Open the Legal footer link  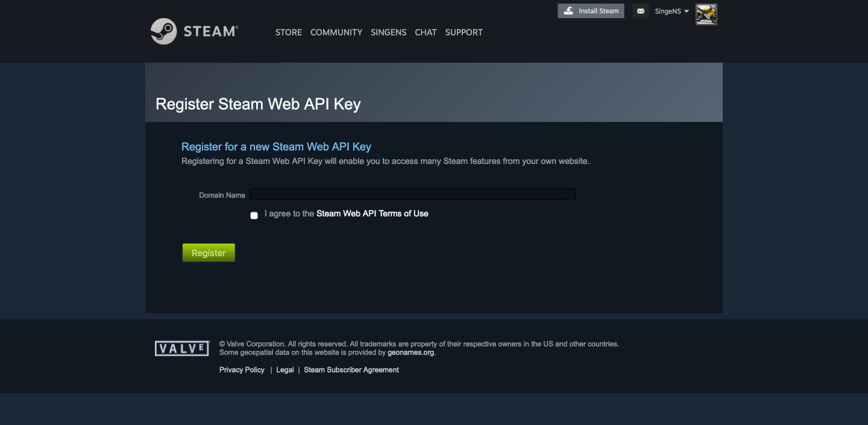pyautogui.click(x=285, y=370)
